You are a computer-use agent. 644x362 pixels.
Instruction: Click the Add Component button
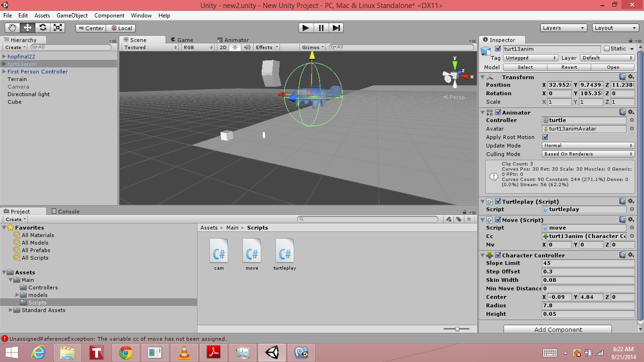pyautogui.click(x=558, y=329)
